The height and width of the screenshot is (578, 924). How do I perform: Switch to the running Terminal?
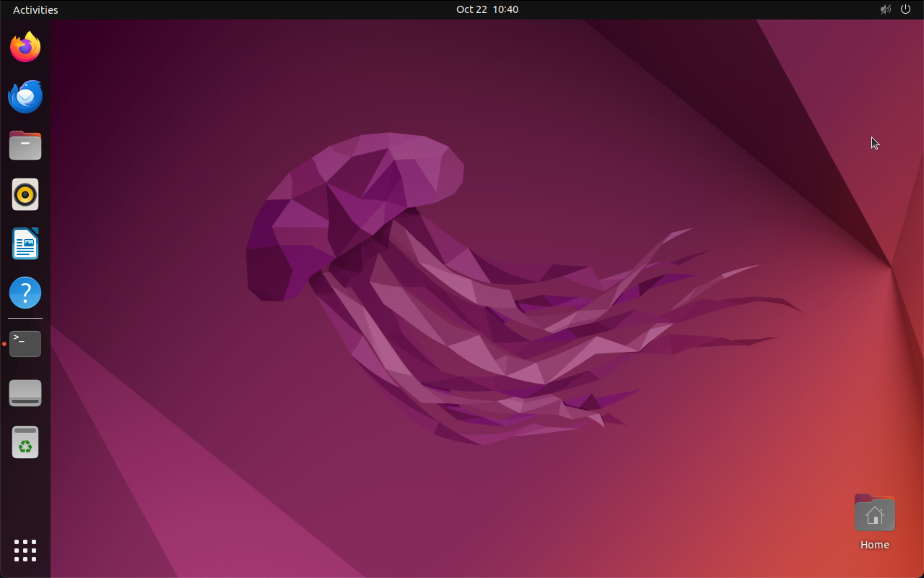click(x=25, y=343)
